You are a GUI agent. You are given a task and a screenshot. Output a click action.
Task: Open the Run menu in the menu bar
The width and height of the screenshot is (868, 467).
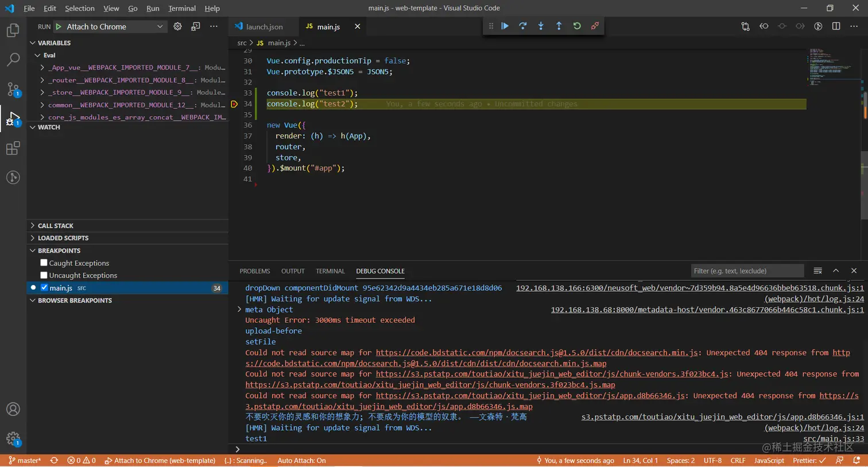(153, 8)
